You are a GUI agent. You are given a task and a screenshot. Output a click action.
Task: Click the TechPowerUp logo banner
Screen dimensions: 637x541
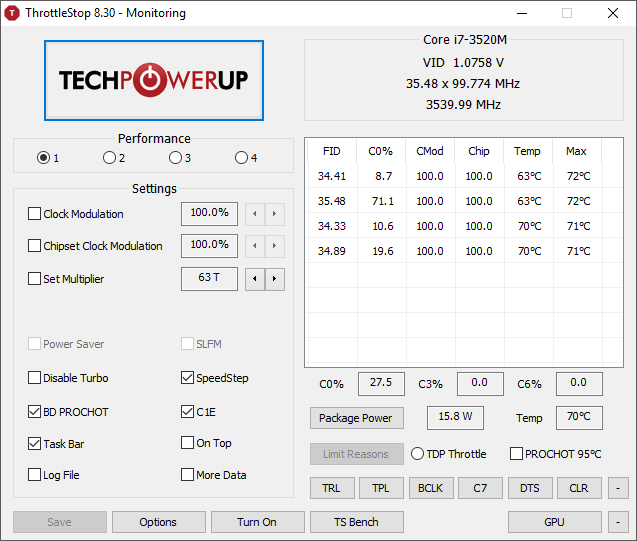pos(154,80)
